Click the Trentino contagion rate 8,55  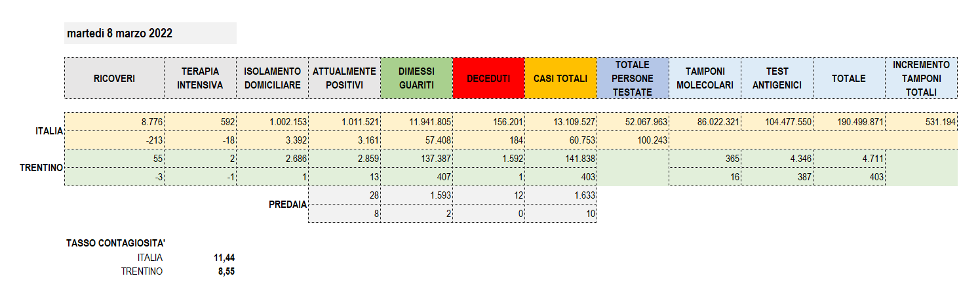pos(226,271)
